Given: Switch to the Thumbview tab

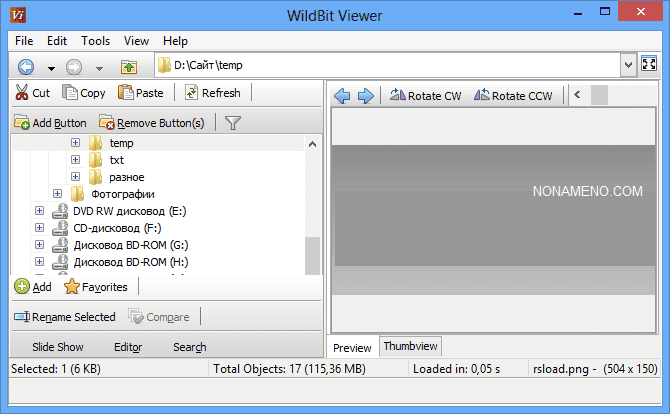Looking at the screenshot, I should (410, 347).
